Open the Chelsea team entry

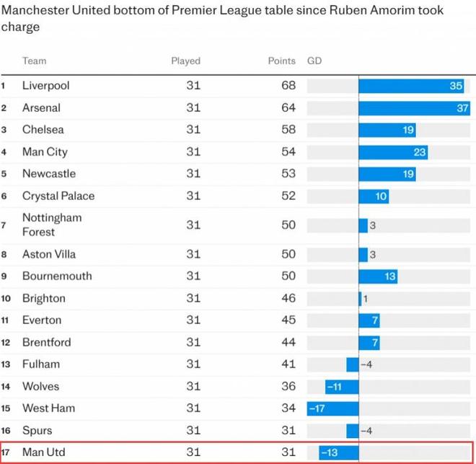coord(43,130)
